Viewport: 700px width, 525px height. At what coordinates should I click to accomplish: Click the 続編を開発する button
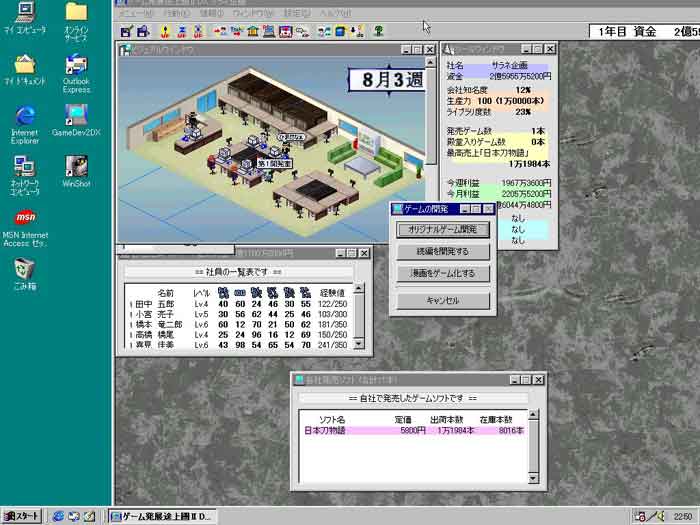click(x=443, y=251)
